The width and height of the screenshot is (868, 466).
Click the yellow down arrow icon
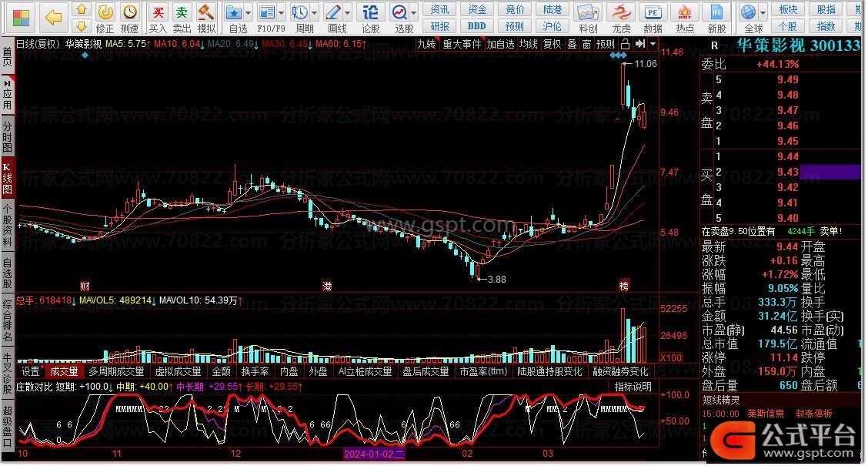point(82,26)
